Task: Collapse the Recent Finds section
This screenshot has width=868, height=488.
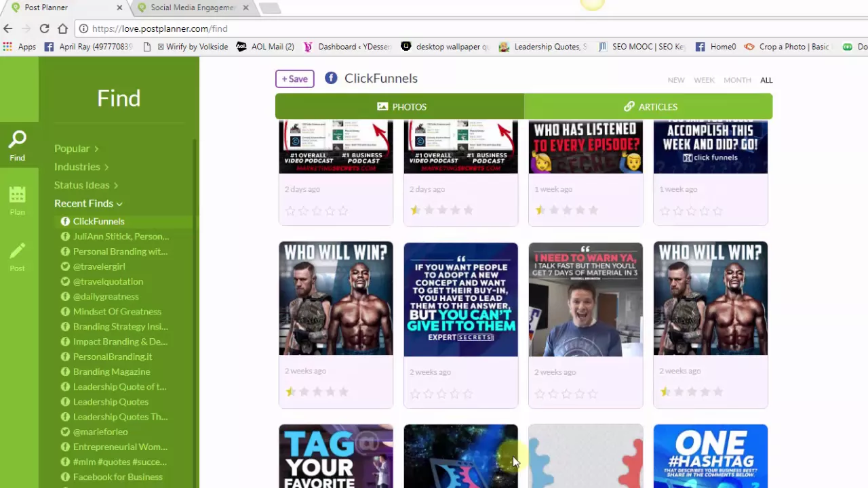Action: point(88,203)
